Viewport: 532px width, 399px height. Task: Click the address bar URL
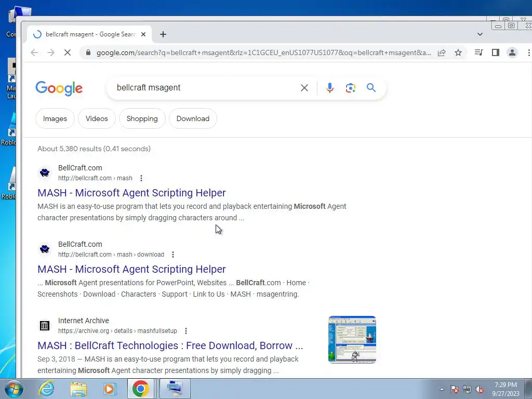[x=263, y=52]
